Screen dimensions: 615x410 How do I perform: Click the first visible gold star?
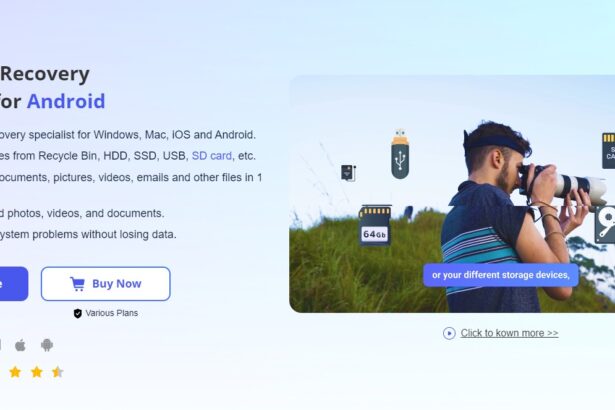(x=15, y=372)
